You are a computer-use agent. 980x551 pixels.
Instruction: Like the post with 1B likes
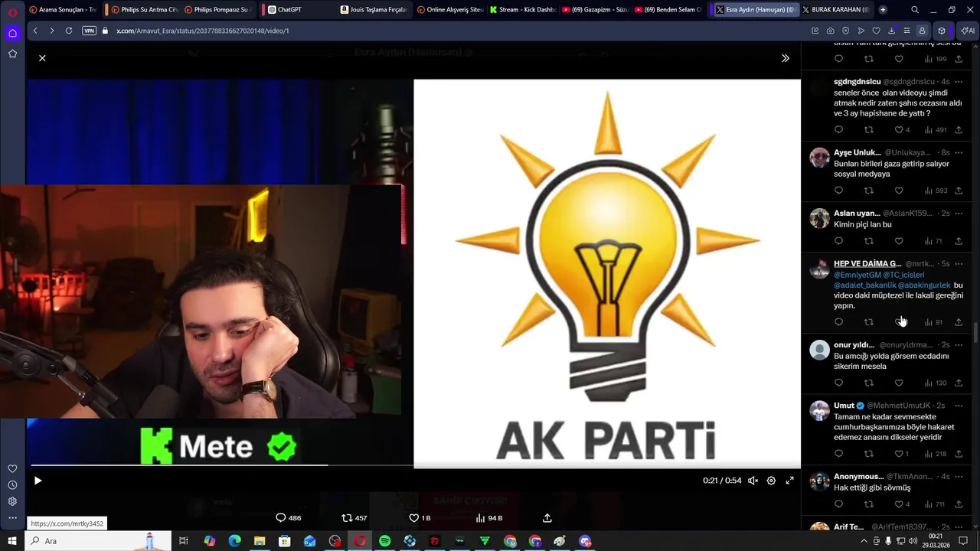420,518
